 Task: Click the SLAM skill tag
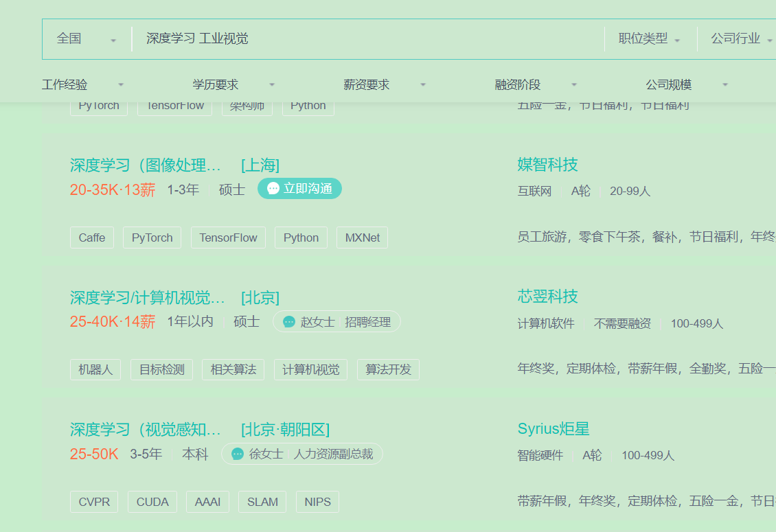pos(262,502)
